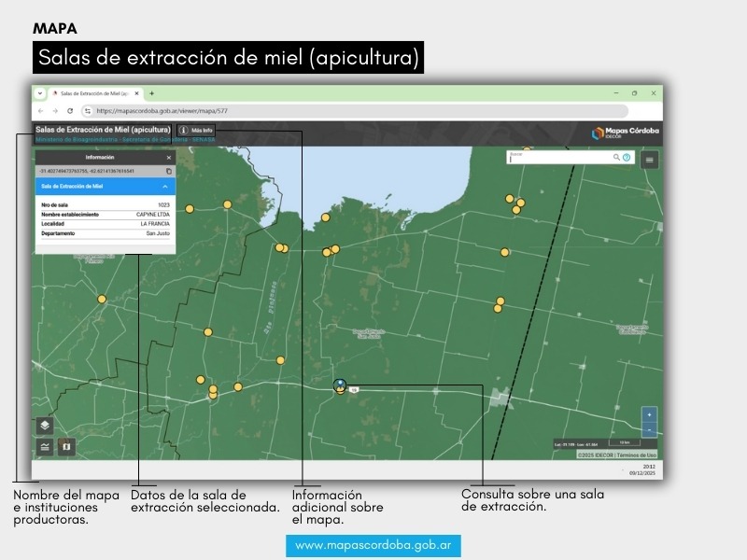Click the legend icon below layers

pyautogui.click(x=45, y=447)
